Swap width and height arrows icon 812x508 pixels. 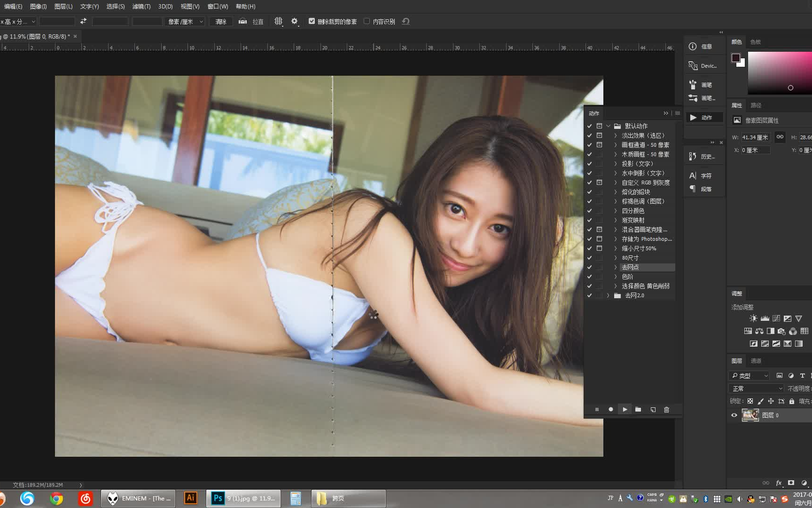click(84, 21)
